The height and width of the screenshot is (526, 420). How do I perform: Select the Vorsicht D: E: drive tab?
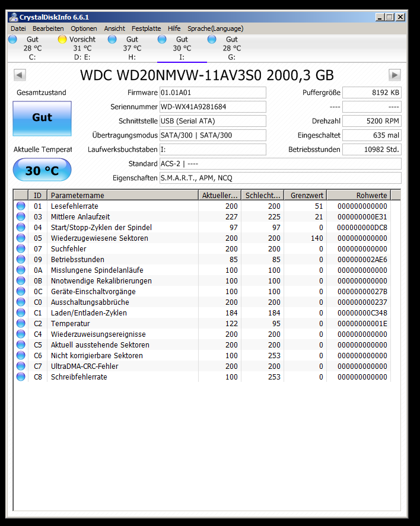pos(82,48)
